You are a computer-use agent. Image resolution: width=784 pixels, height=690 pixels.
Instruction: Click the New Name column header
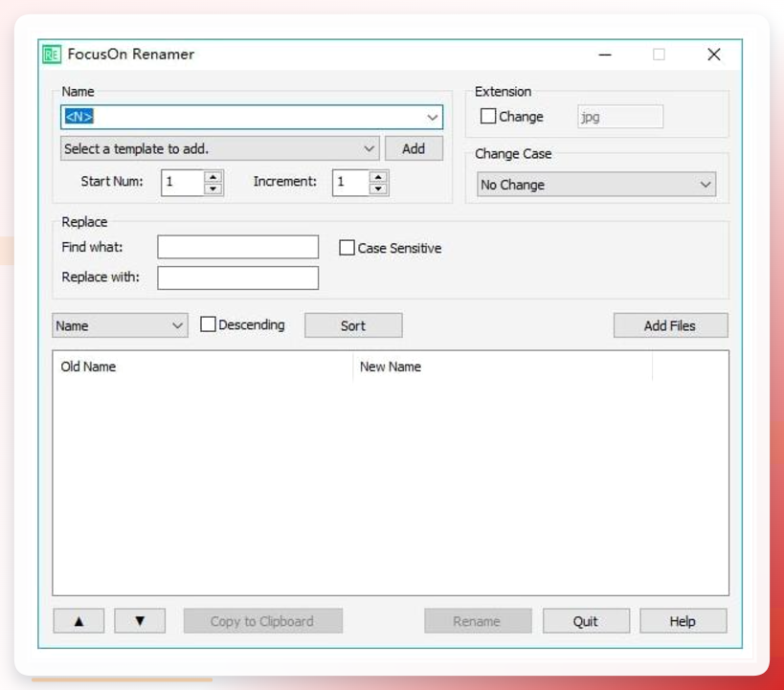(503, 367)
